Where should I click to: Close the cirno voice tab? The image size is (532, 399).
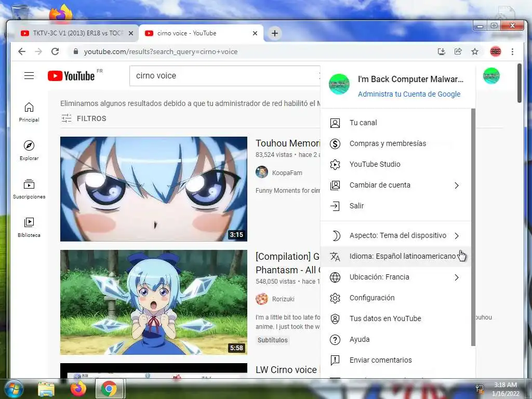255,33
